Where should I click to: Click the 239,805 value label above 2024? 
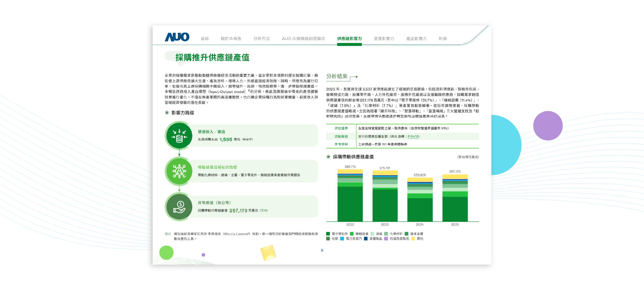[x=420, y=175]
